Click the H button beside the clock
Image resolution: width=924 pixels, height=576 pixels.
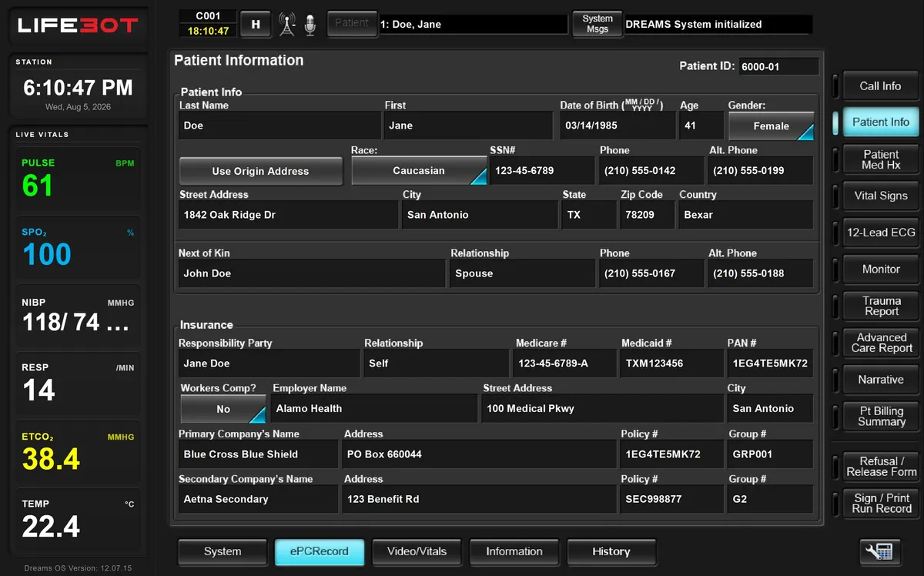pyautogui.click(x=256, y=24)
